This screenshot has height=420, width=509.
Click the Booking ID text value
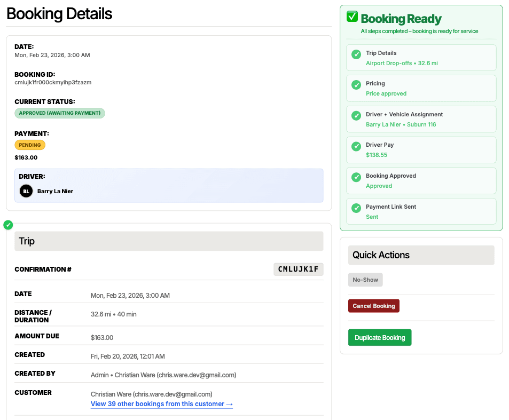53,83
